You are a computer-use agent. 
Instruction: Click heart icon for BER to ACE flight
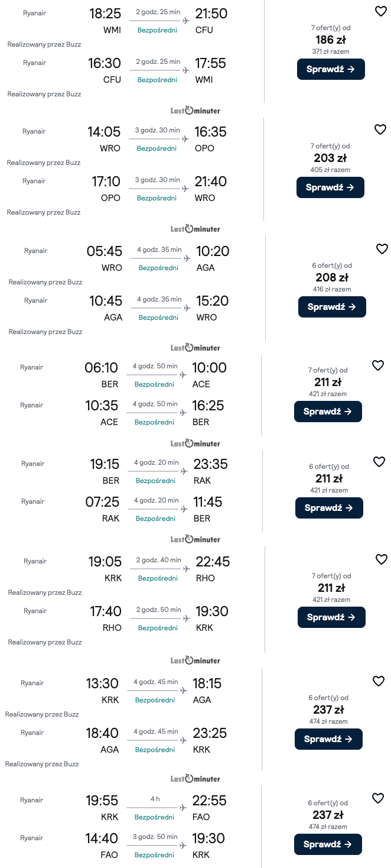coord(378,365)
